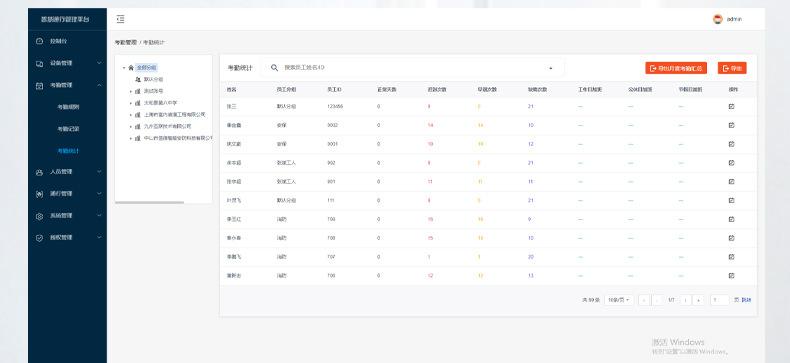This screenshot has width=790, height=363.
Task: Click the platform title in sidebar header
Action: (65, 19)
